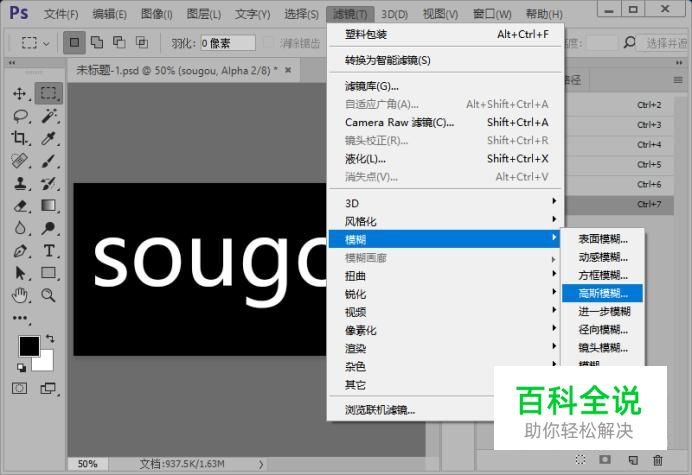The image size is (692, 475).
Task: Select the Rectangular Marquee tool in toolbox
Action: pyautogui.click(x=49, y=93)
